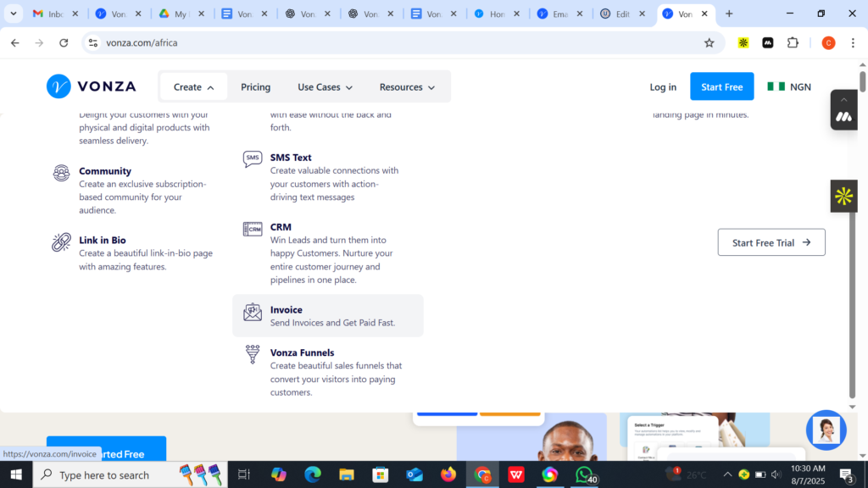The image size is (868, 488).
Task: Click the SMS Text speech bubble icon
Action: [x=253, y=159]
